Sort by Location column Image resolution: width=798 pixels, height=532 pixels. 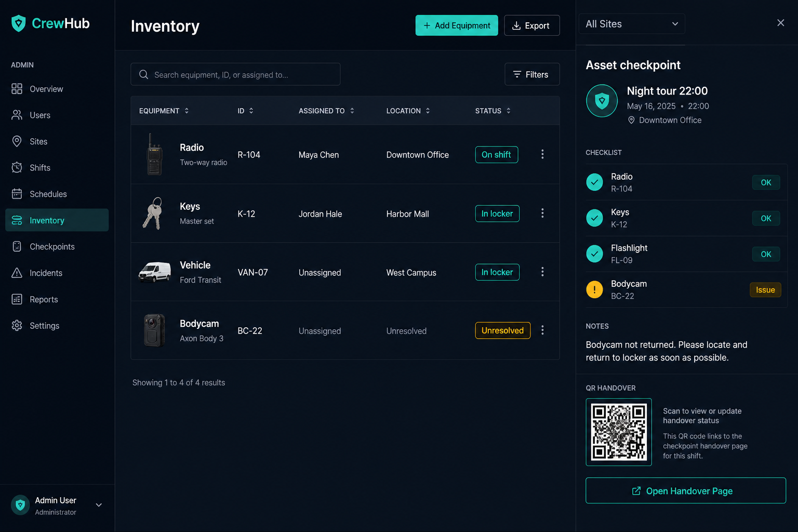click(x=408, y=111)
